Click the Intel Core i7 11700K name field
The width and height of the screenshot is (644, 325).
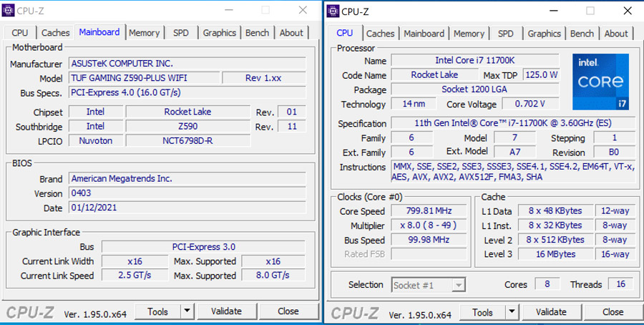tap(475, 60)
